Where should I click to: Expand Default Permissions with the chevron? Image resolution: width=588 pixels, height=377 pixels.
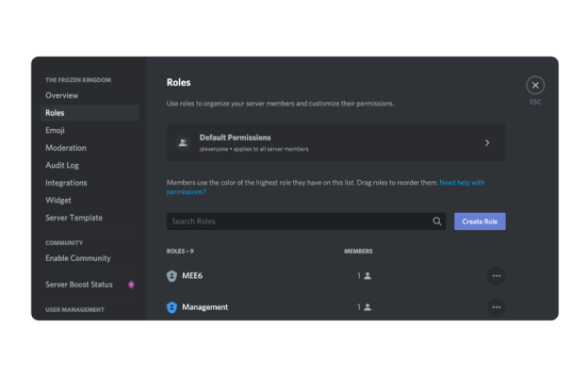487,143
